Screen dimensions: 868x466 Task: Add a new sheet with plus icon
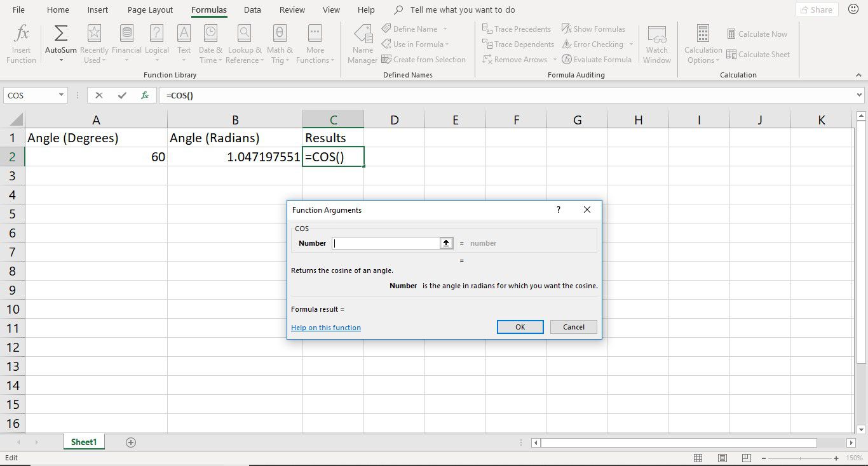tap(131, 443)
